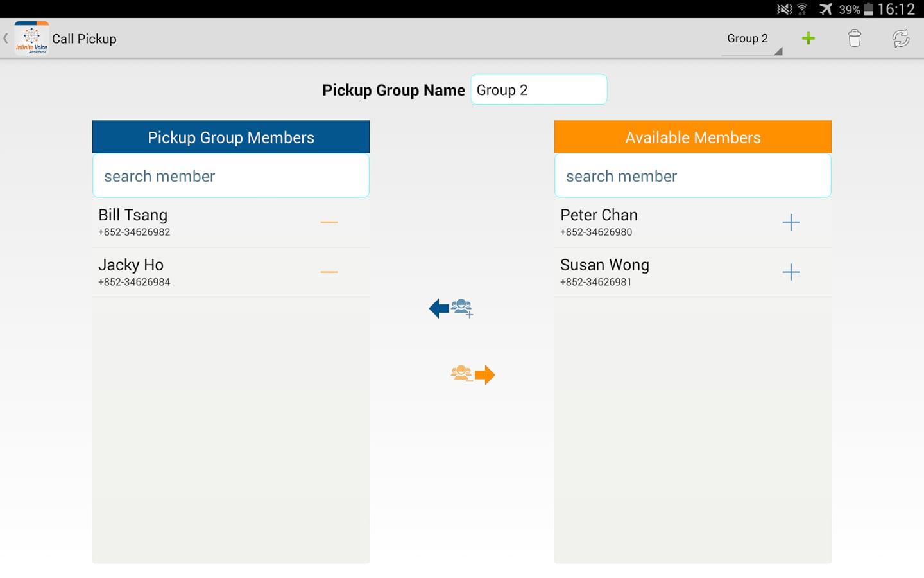Image resolution: width=924 pixels, height=578 pixels.
Task: Tap the vibrate mute status icon
Action: [x=784, y=9]
